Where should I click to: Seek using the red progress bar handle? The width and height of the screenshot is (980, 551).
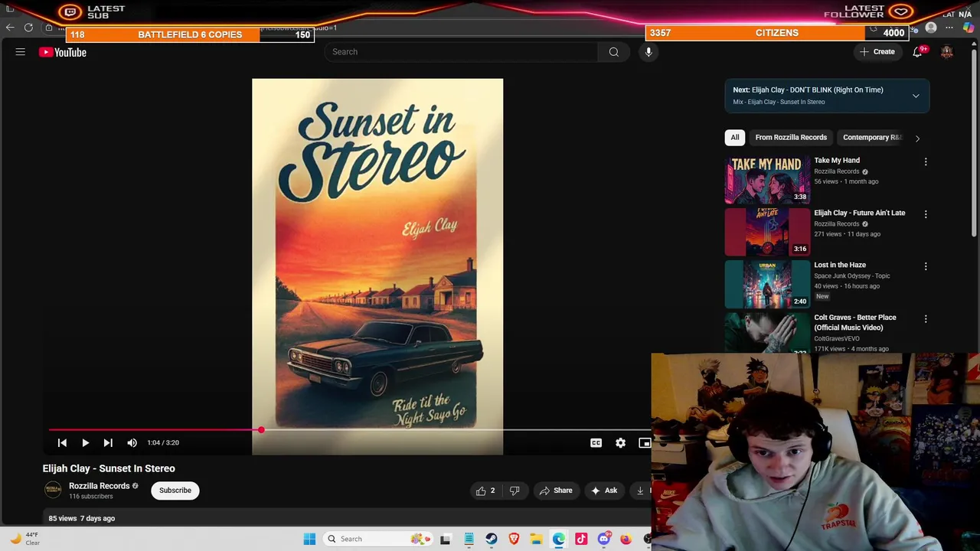point(261,430)
